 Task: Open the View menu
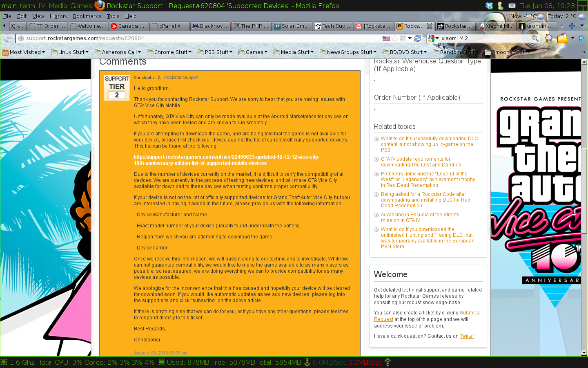click(38, 16)
